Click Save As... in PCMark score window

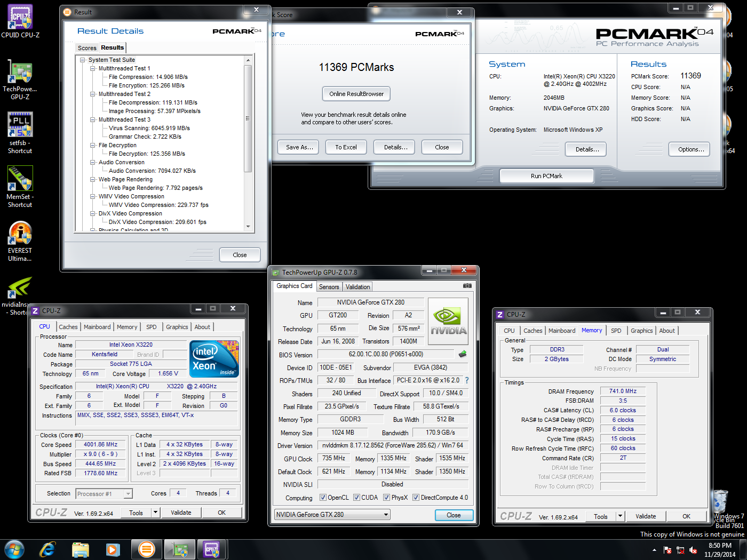pyautogui.click(x=299, y=147)
